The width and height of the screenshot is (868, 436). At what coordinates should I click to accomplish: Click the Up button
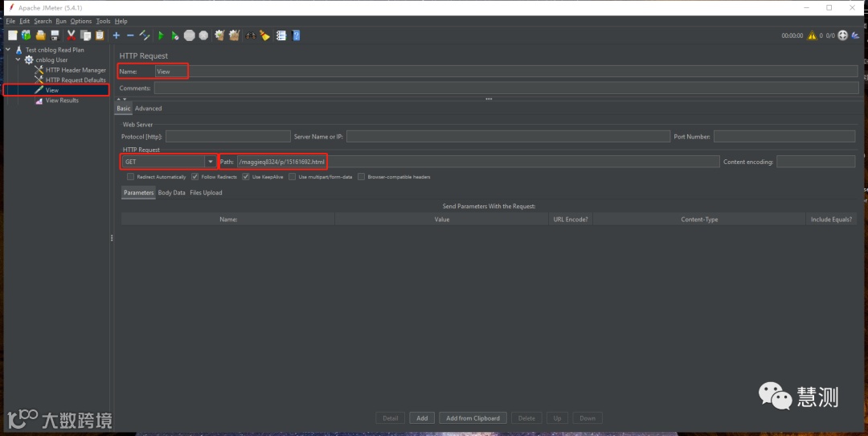pos(558,418)
